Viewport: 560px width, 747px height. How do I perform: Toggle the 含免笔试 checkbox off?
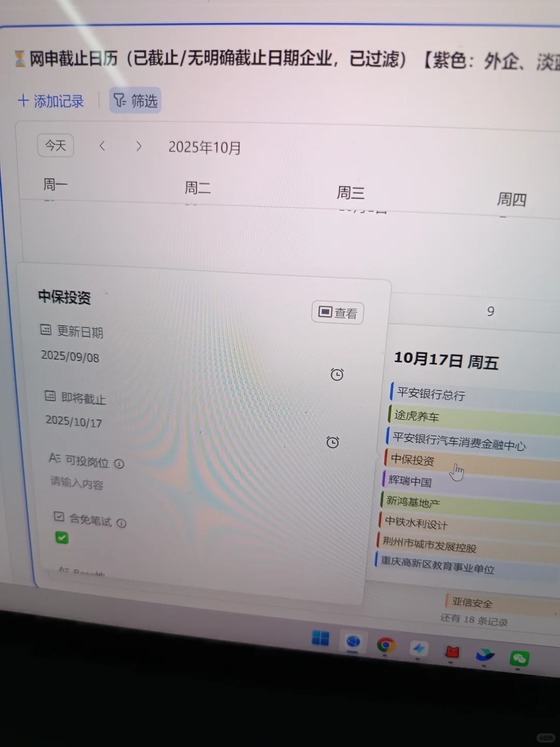pos(62,538)
